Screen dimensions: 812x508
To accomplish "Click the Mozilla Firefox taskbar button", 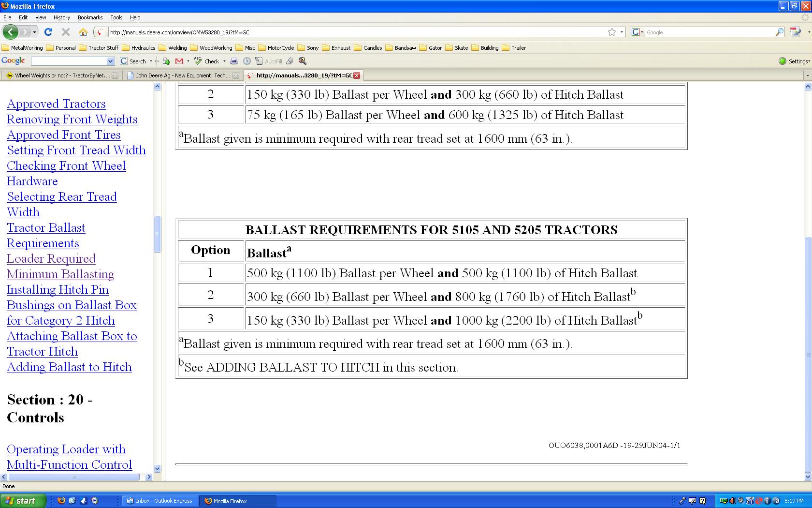I will coord(238,501).
